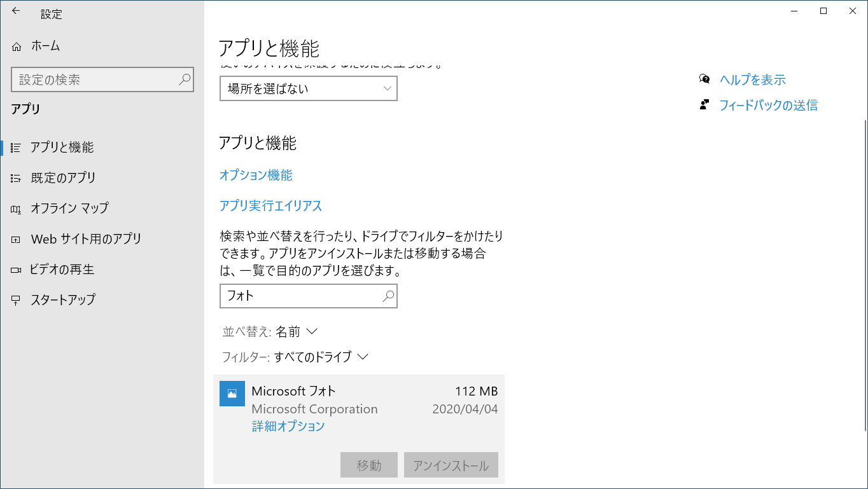Screen dimensions: 868x489
Task: Click the settings search magnifier icon
Action: (185, 80)
